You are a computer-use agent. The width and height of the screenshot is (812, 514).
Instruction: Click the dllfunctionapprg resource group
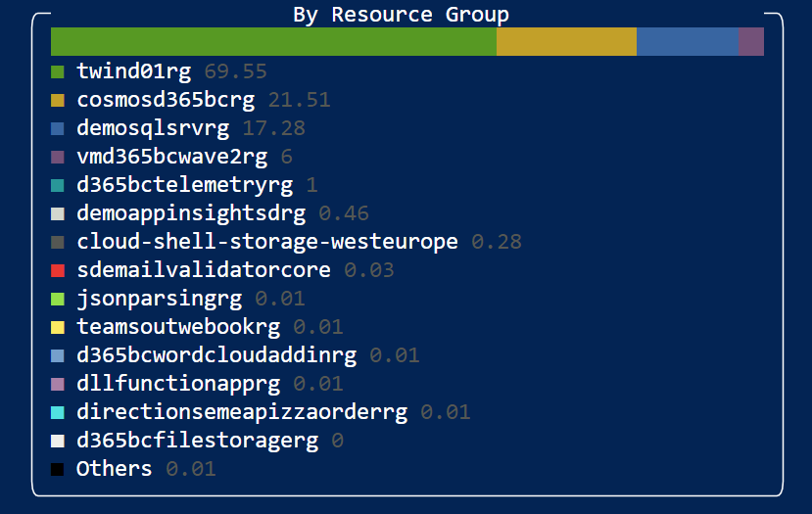click(x=178, y=384)
